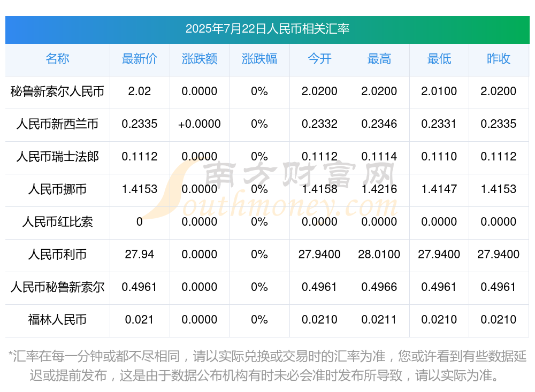This screenshot has height=392, width=535.
Task: Click the 涨跌额 column header
Action: [x=199, y=59]
